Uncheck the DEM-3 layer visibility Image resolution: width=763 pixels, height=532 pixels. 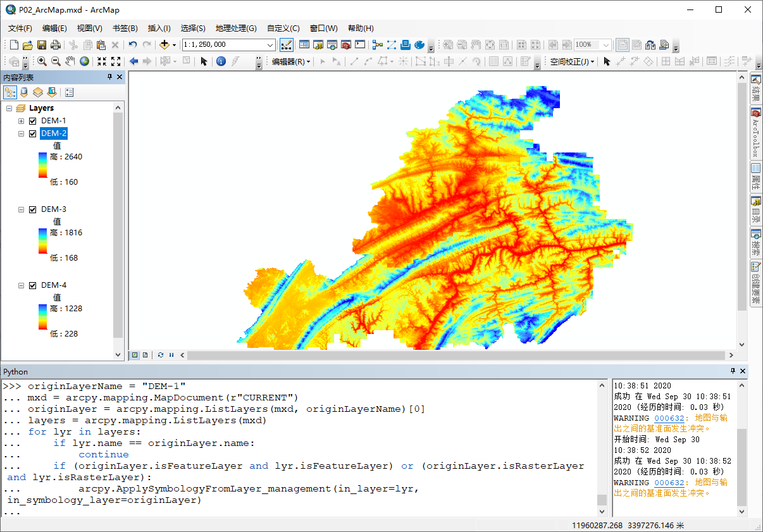[x=33, y=209]
